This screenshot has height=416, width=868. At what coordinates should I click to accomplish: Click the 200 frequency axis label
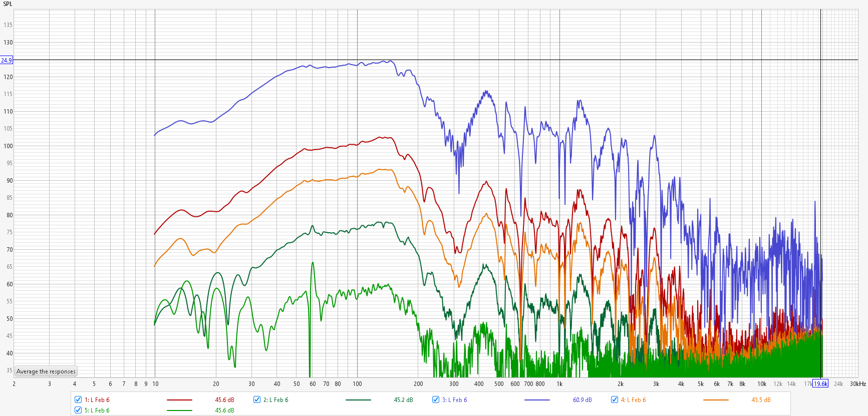click(418, 384)
